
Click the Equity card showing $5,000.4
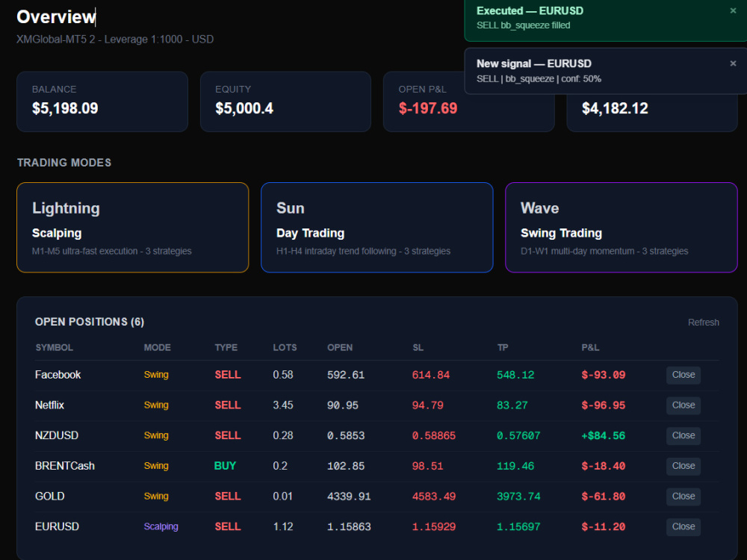[x=285, y=102]
